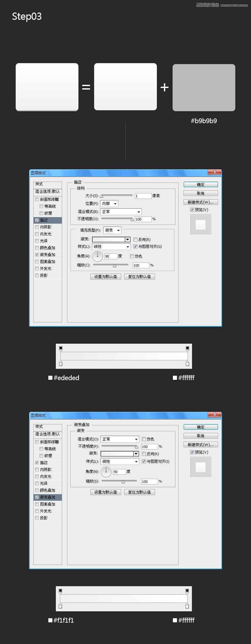Click the 大小(S) size slider
This screenshot has width=251, height=644.
(x=116, y=196)
